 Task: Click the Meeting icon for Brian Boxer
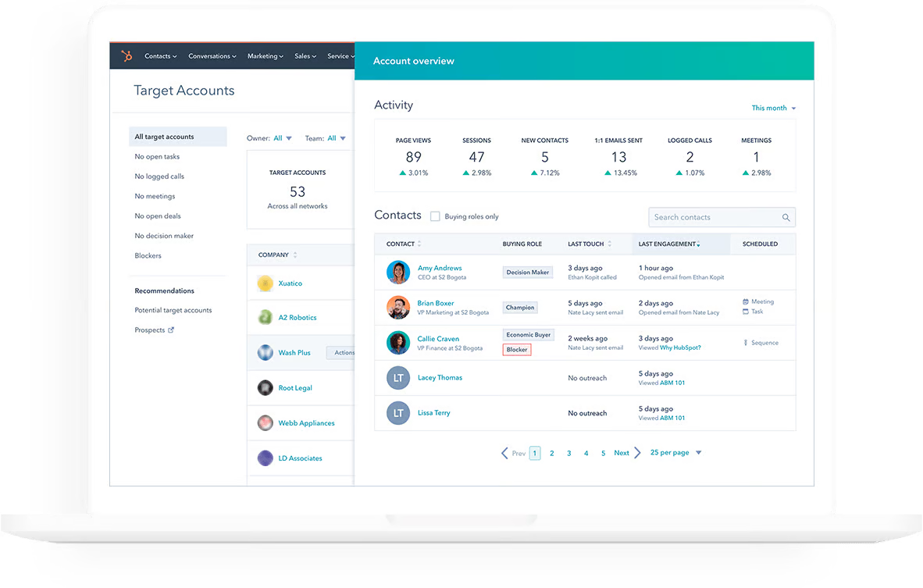pos(747,301)
